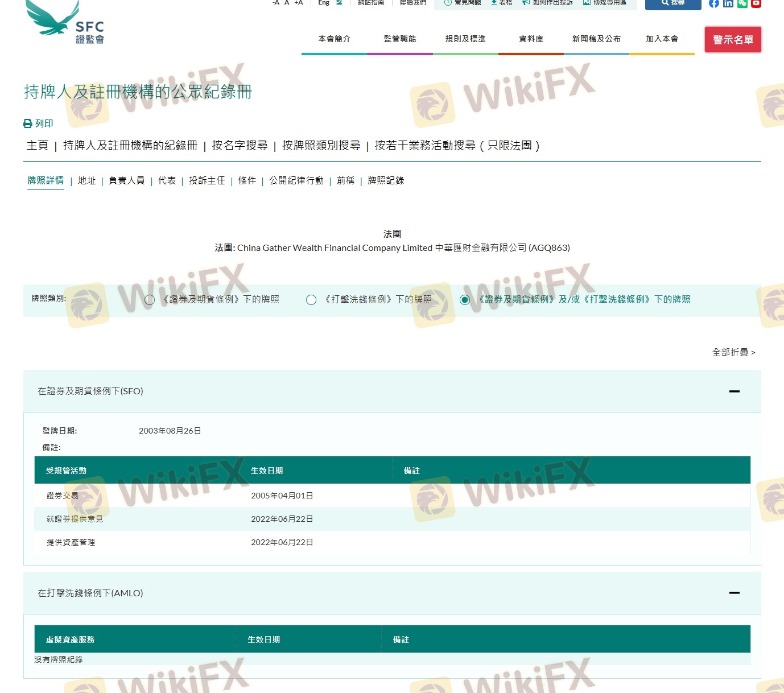Viewport: 784px width, 693px height.
Task: Go to 主頁 home link
Action: pos(38,146)
